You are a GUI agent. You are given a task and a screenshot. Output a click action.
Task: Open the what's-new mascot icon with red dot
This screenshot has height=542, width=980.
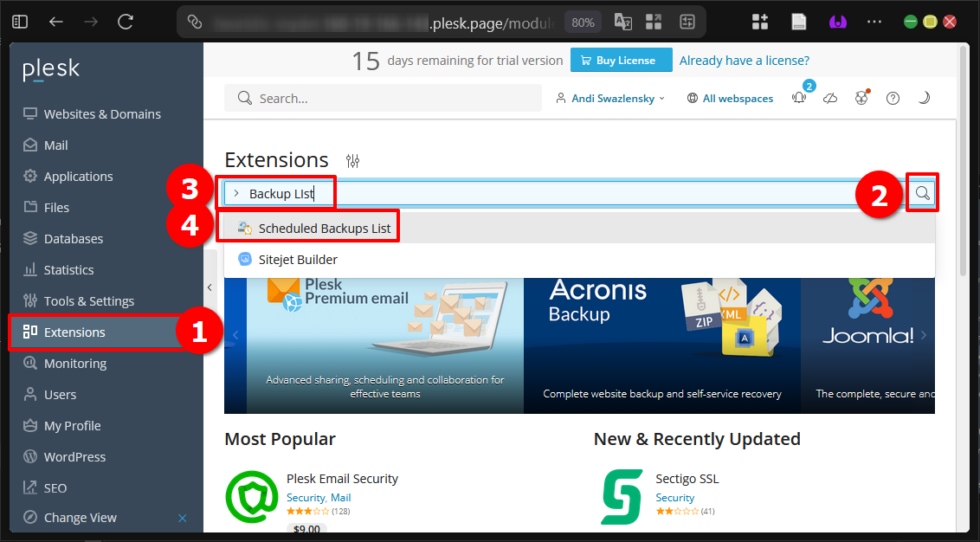pos(861,98)
